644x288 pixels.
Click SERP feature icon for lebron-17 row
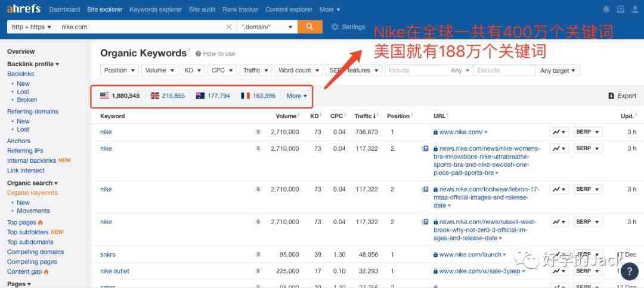click(426, 190)
